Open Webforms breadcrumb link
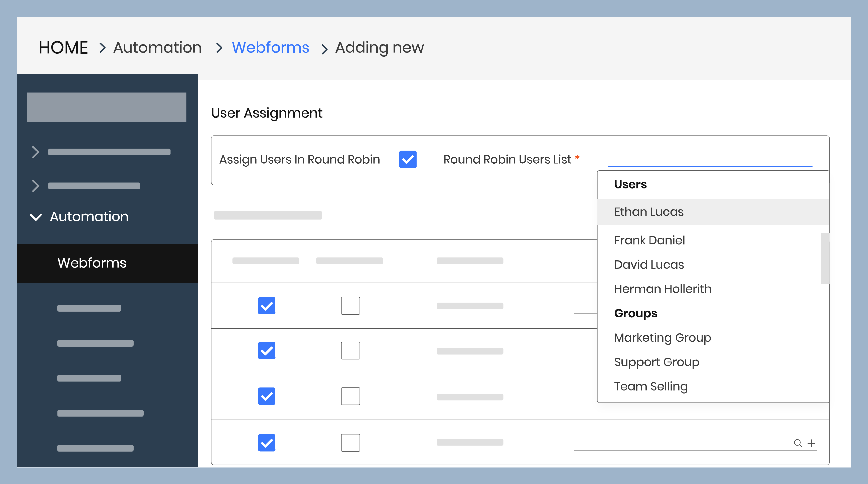The width and height of the screenshot is (868, 484). (x=270, y=47)
